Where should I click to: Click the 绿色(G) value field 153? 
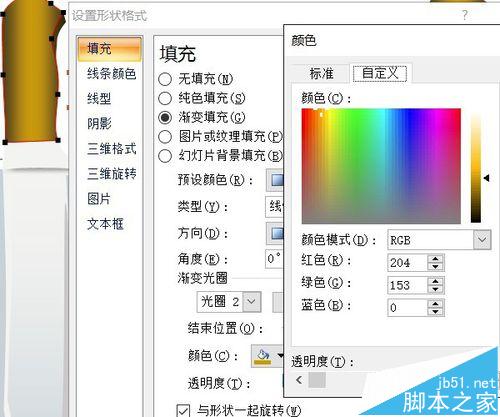tap(407, 285)
